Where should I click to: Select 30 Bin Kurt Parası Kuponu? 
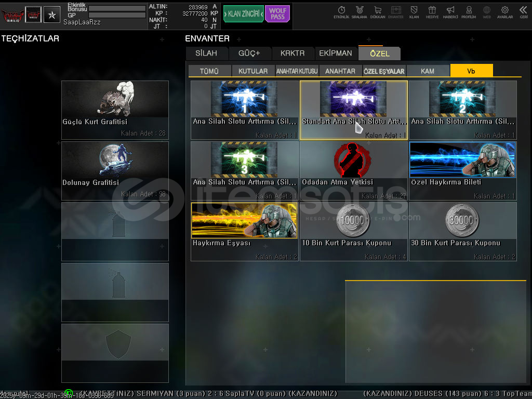click(463, 232)
